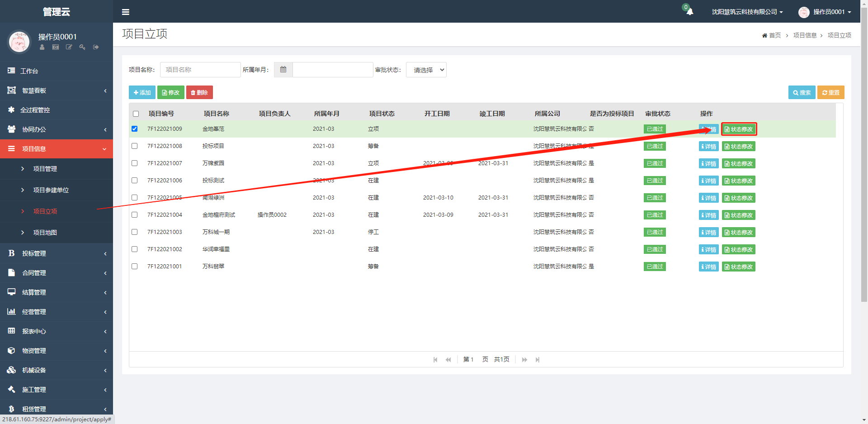Toggle the hamburger sidebar menu icon
868x424 pixels.
[x=126, y=12]
